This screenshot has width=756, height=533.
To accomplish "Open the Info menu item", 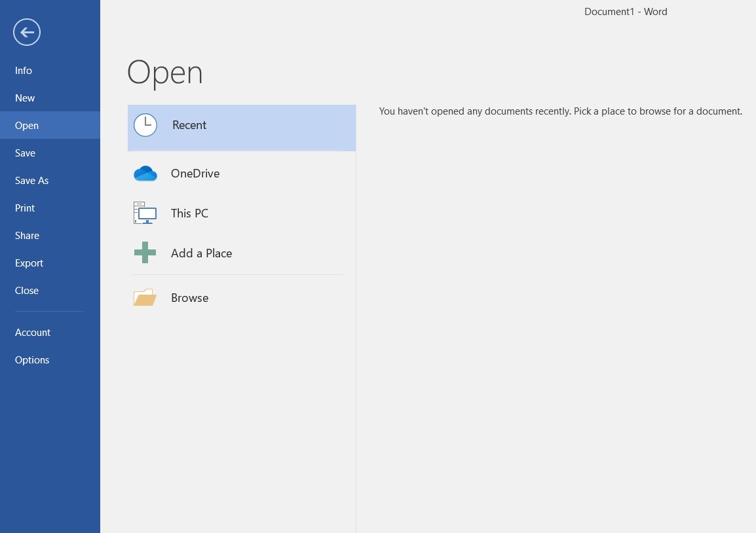I will point(24,70).
